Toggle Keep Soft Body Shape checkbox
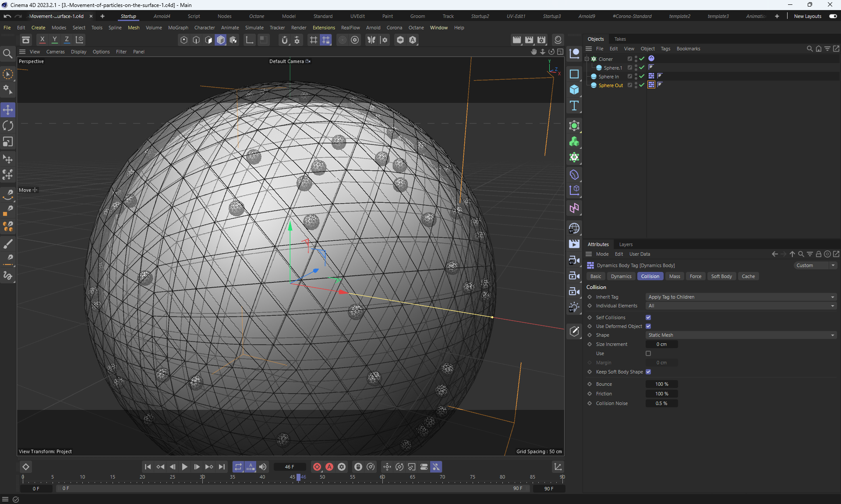Screen dimensions: 841x504 648,372
